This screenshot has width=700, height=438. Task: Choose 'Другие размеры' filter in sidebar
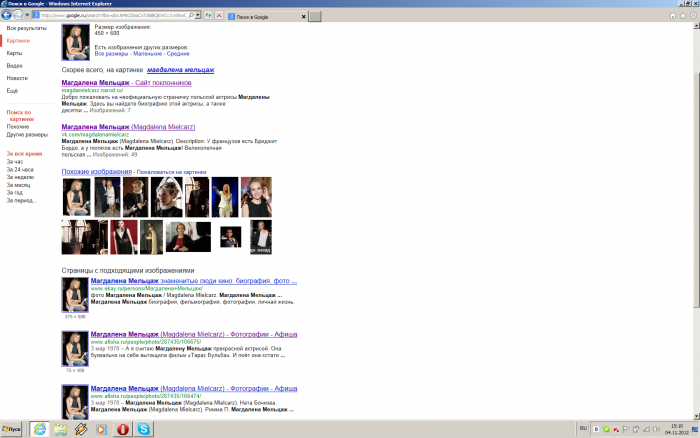click(27, 134)
